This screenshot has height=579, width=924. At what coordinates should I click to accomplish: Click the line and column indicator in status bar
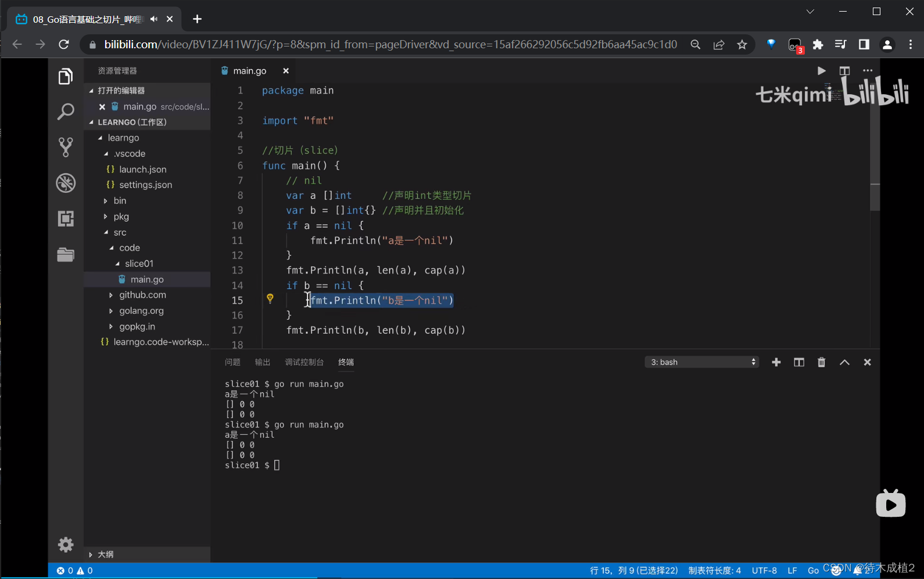tap(634, 571)
